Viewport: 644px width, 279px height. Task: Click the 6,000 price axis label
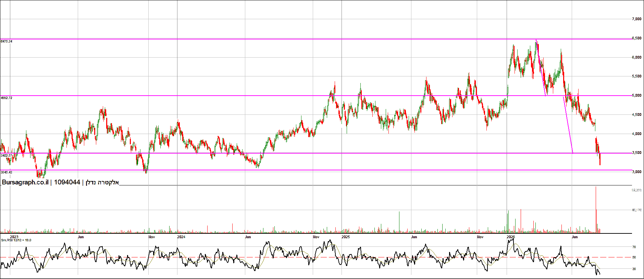636,58
